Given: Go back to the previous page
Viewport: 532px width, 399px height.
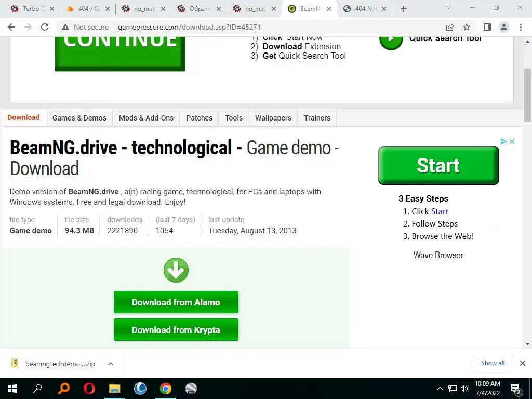Looking at the screenshot, I should coord(11,27).
